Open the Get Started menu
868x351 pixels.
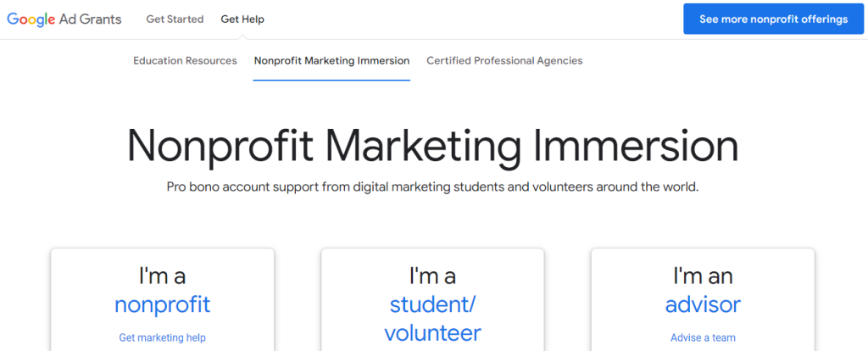175,19
